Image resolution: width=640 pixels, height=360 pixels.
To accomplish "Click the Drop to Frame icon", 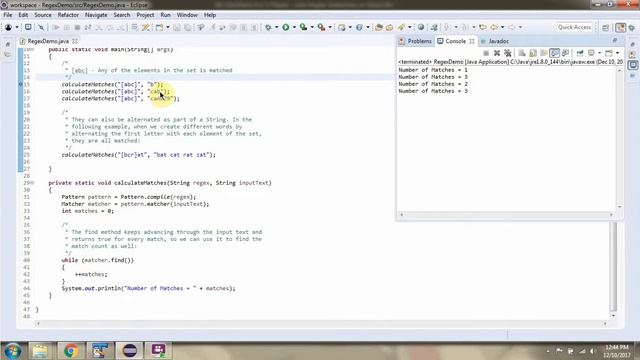I will point(134,27).
